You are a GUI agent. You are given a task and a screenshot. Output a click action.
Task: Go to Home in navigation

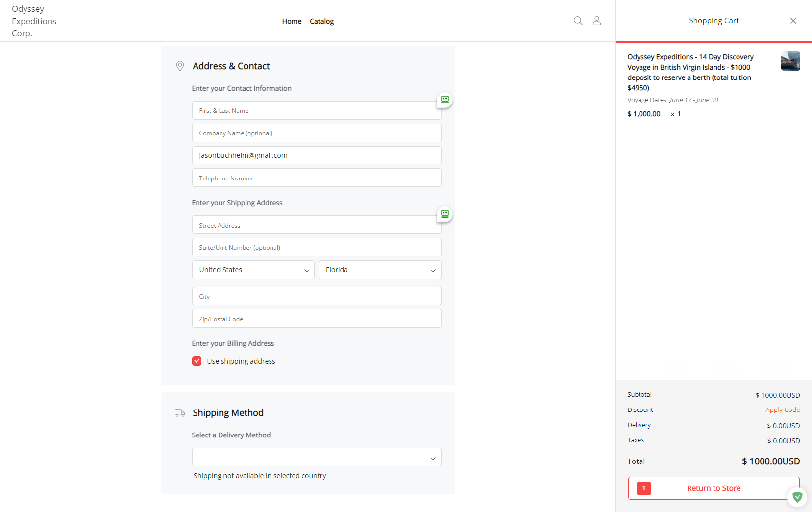[292, 21]
